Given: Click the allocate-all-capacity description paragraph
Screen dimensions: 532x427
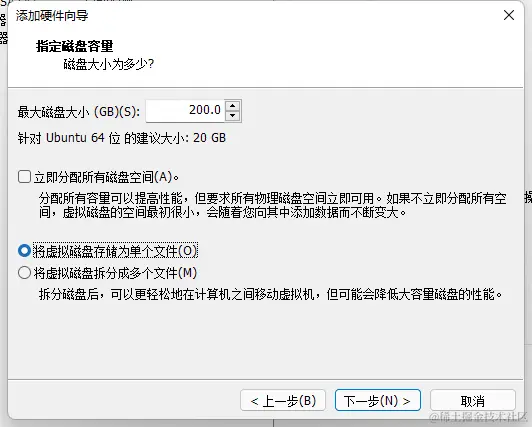Looking at the screenshot, I should [x=272, y=206].
